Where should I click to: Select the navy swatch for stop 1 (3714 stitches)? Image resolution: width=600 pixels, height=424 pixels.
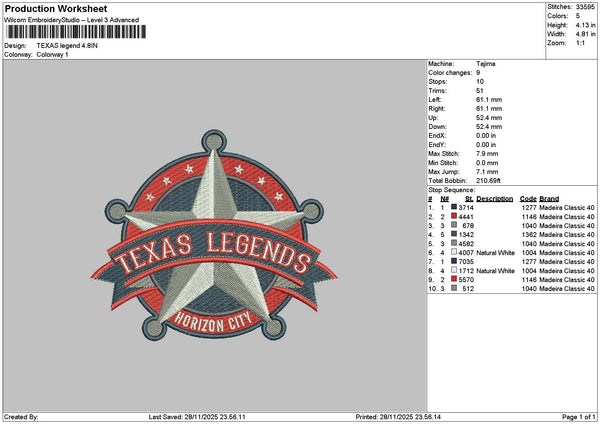(x=454, y=207)
